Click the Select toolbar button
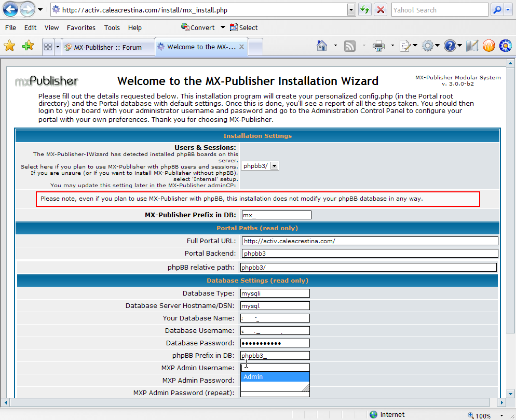The image size is (516, 420). [244, 27]
